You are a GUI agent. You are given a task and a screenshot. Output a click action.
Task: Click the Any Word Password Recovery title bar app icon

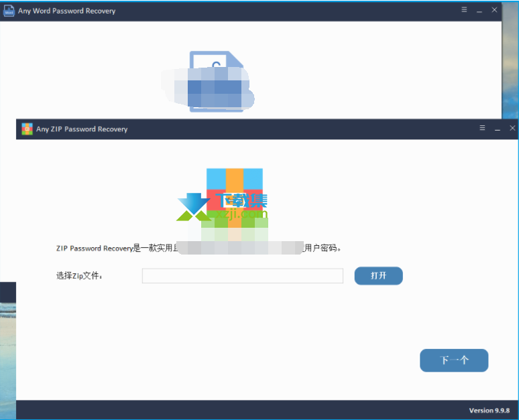(x=9, y=11)
